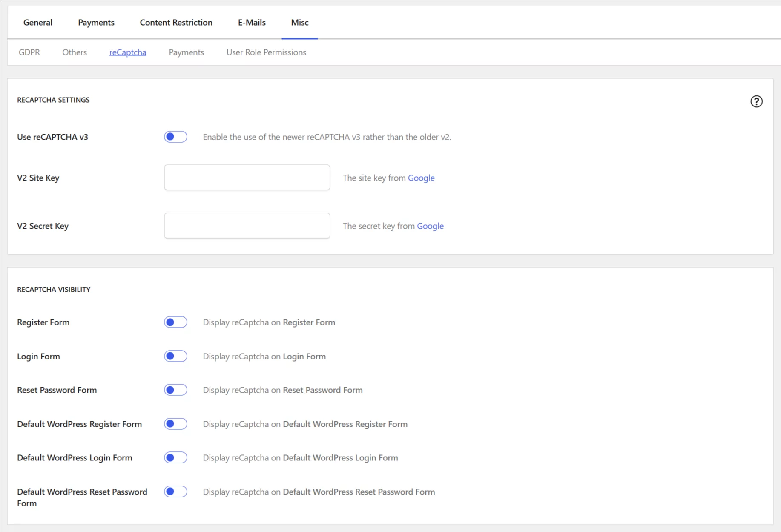Select the Misc tab
The width and height of the screenshot is (781, 532).
pos(300,22)
